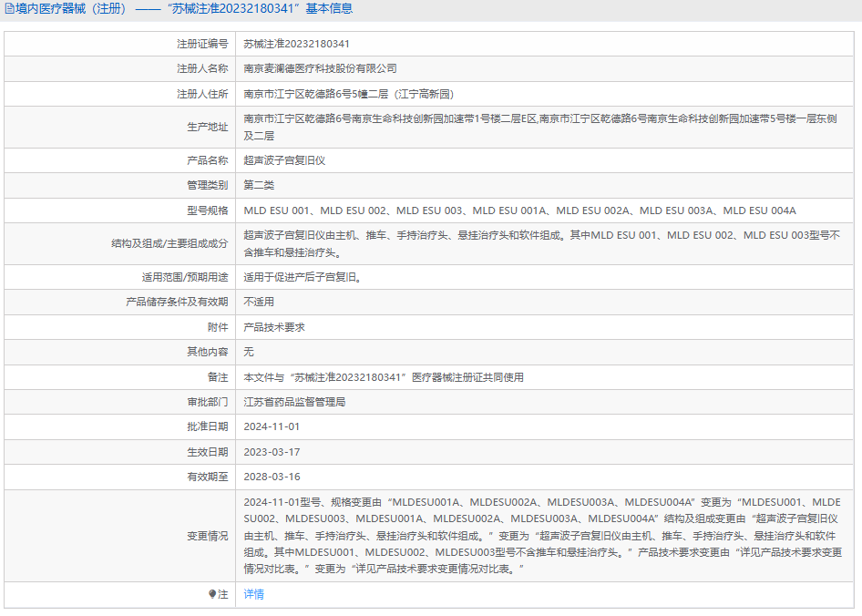This screenshot has height=616, width=862.
Task: Click the 变更情况 row label
Action: tap(208, 536)
